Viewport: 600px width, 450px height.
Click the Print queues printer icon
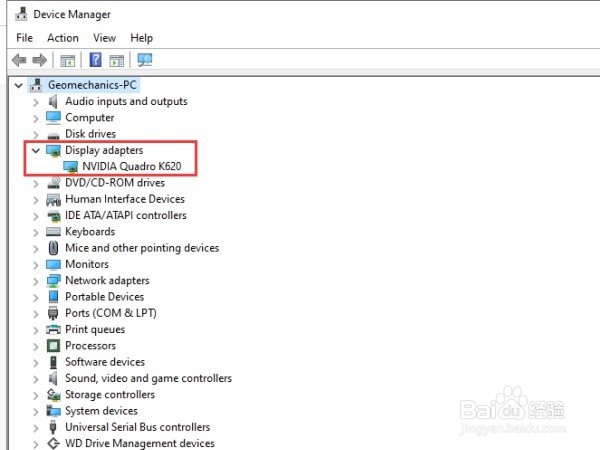point(53,329)
